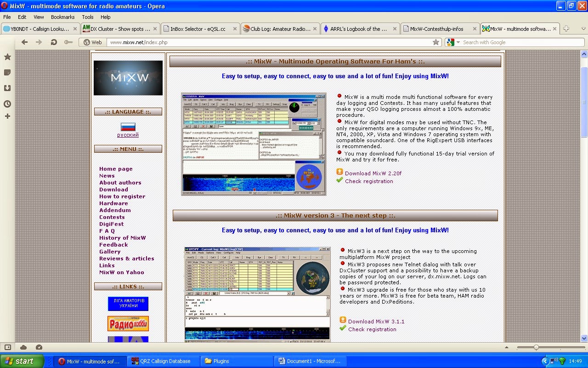Viewport: 588px width, 368px height.
Task: Click the Ліга аматорів України banner
Action: [x=128, y=304]
